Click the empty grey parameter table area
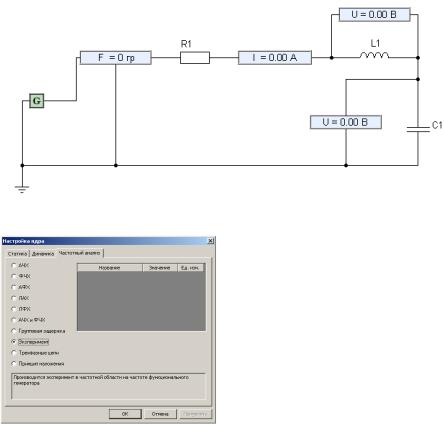444x424 pixels. pyautogui.click(x=141, y=301)
